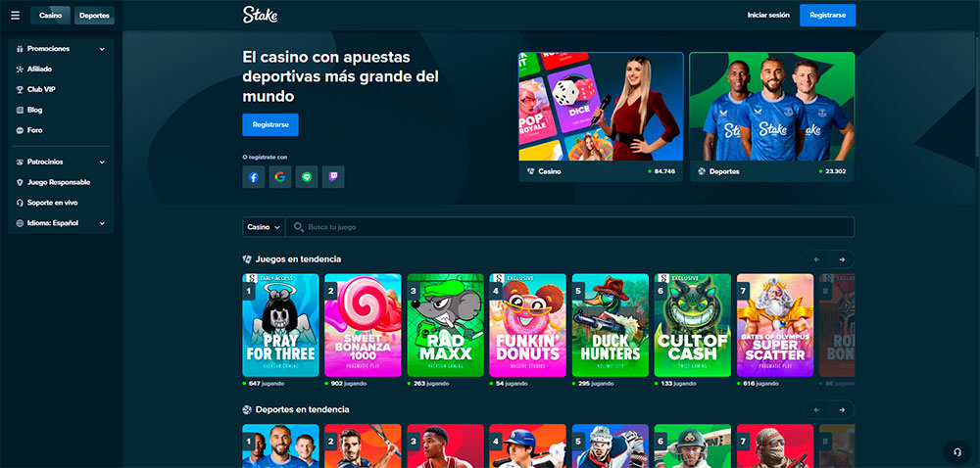The height and width of the screenshot is (468, 980).
Task: Click the Afiliado icon in the sidebar
Action: pyautogui.click(x=20, y=70)
